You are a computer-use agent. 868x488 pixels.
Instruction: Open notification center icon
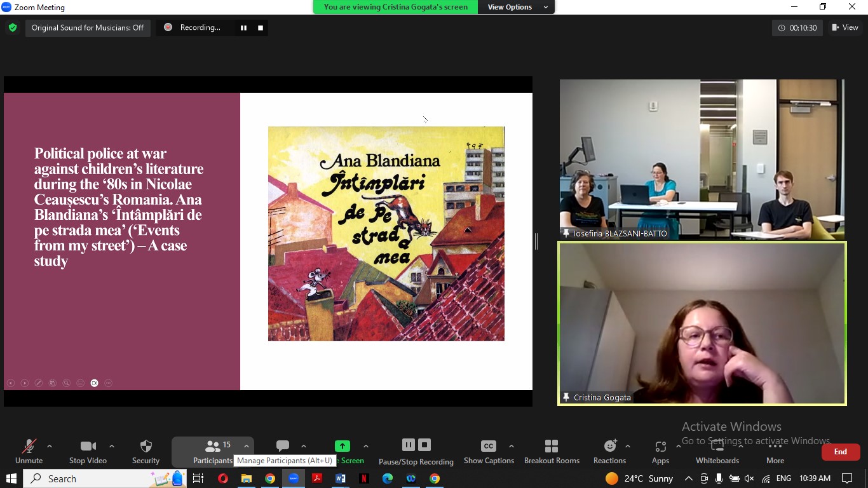click(x=847, y=478)
